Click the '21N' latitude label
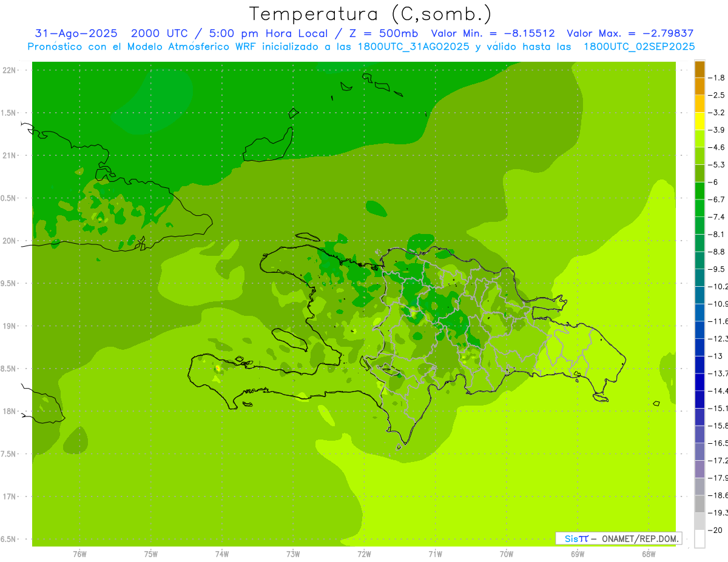Image resolution: width=728 pixels, height=562 pixels. coord(10,155)
